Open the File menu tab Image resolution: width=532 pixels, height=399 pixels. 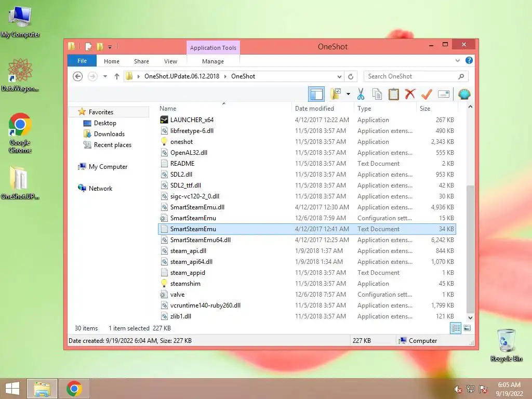82,61
